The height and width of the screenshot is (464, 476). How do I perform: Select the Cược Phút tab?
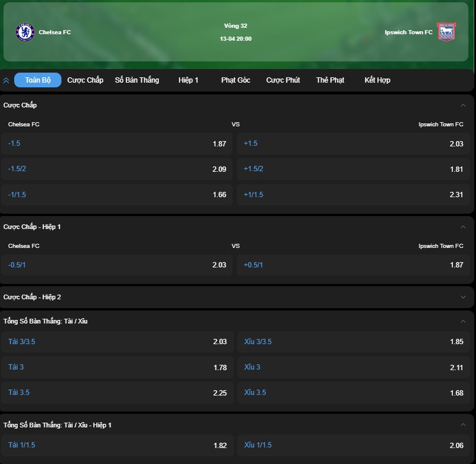tap(283, 80)
